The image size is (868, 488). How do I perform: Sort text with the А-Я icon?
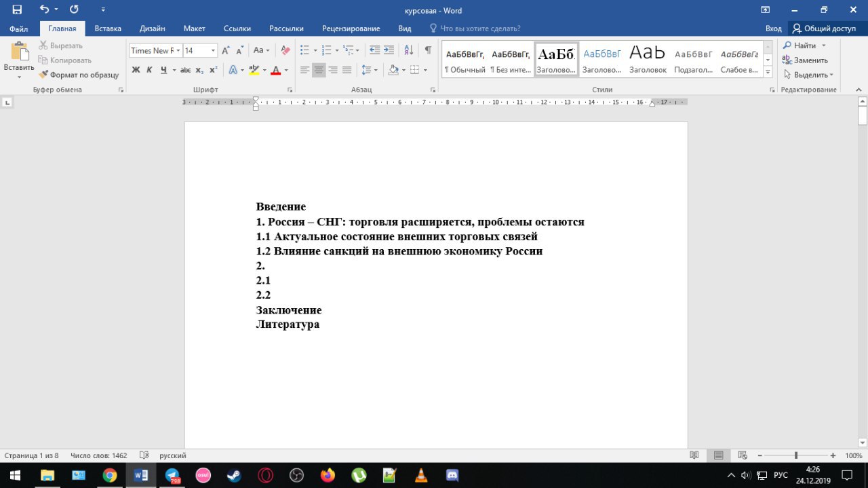[408, 50]
